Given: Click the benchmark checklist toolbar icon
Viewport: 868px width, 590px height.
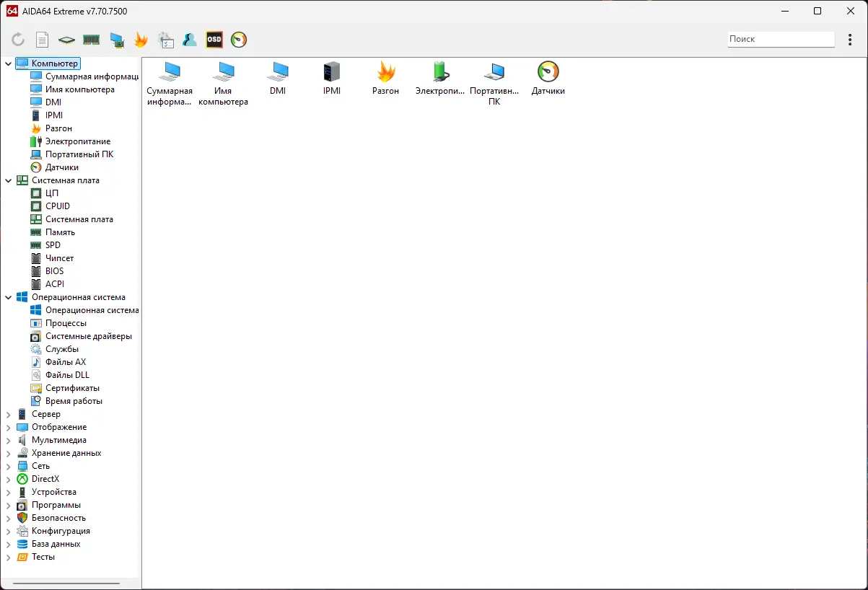Looking at the screenshot, I should tap(165, 40).
